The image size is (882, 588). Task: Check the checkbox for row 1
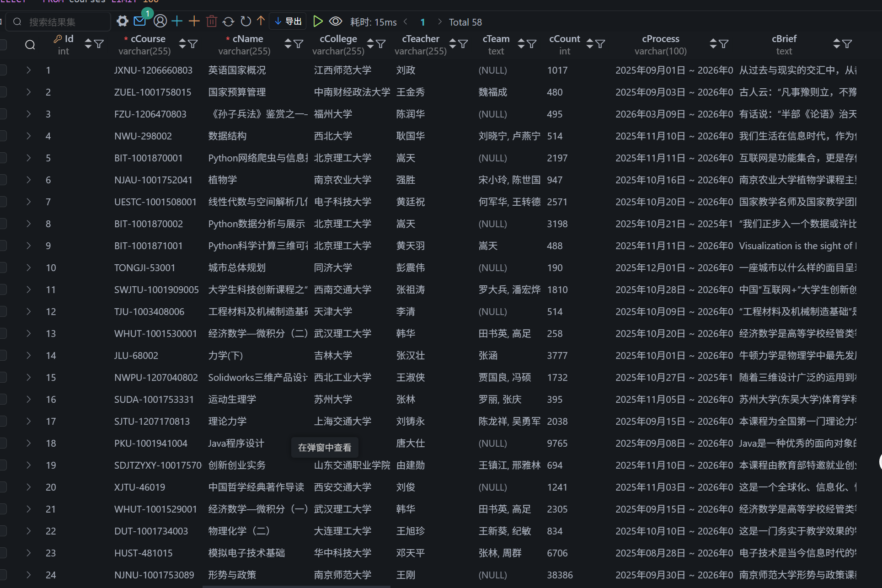(3, 70)
